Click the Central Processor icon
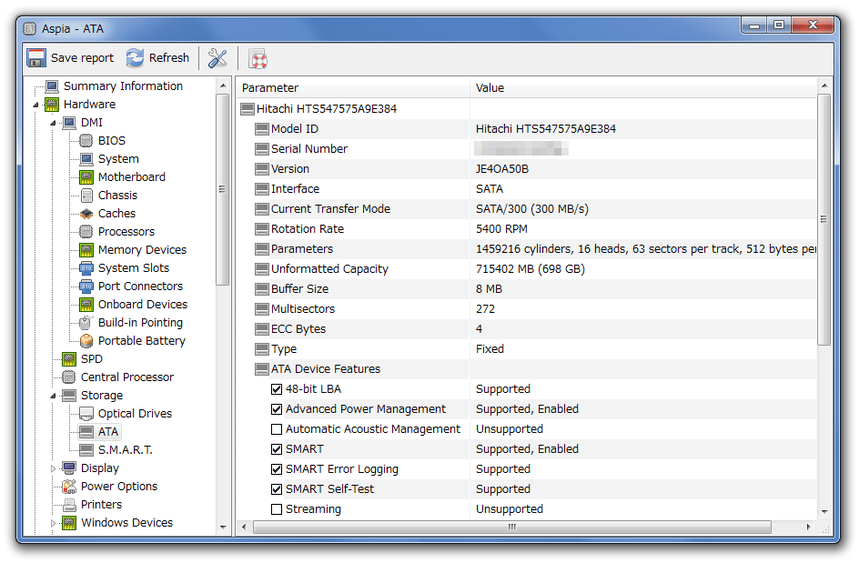The width and height of the screenshot is (859, 563). 69,377
